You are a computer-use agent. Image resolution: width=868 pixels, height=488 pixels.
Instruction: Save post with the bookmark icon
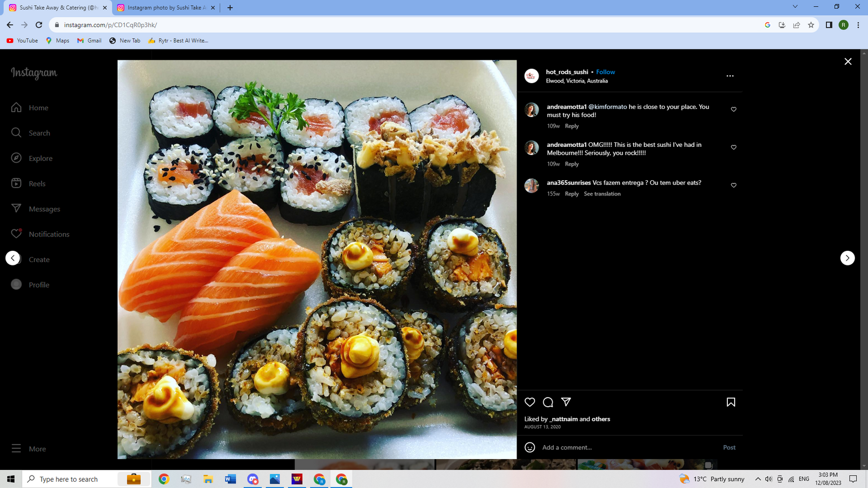pyautogui.click(x=731, y=402)
